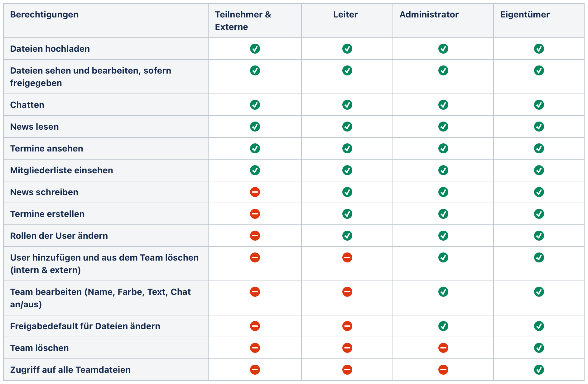Click the red denied icon for Teilnehmer in News schreiben
The image size is (588, 384).
[255, 192]
